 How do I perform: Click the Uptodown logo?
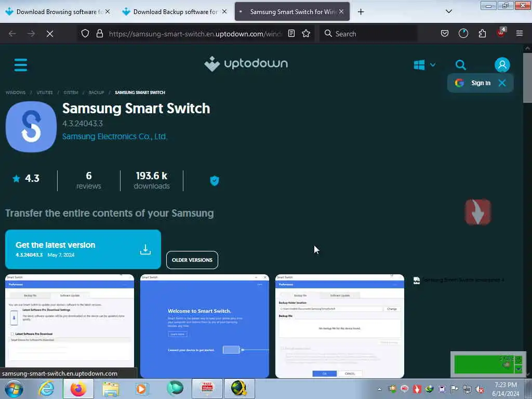point(246,64)
